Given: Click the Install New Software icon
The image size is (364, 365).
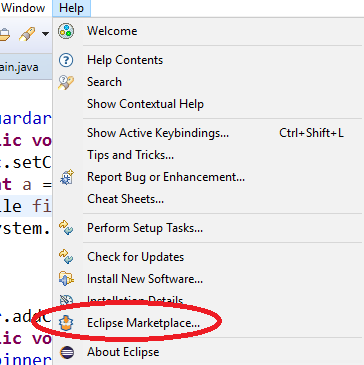Looking at the screenshot, I should click(66, 279).
